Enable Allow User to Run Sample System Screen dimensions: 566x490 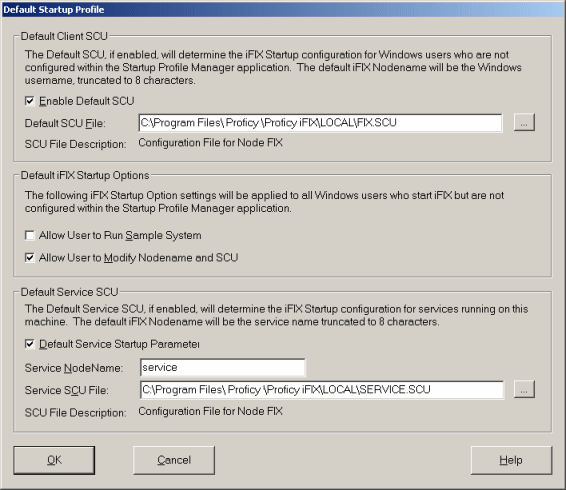[x=30, y=235]
